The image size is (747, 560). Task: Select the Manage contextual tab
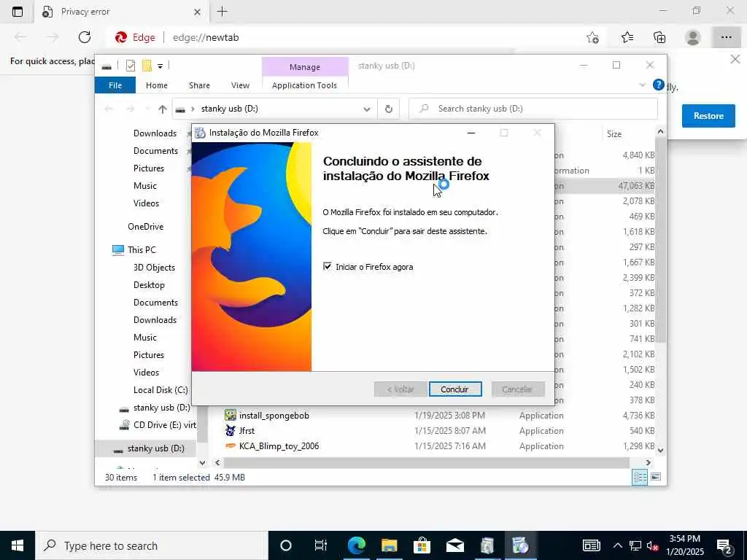[x=305, y=66]
